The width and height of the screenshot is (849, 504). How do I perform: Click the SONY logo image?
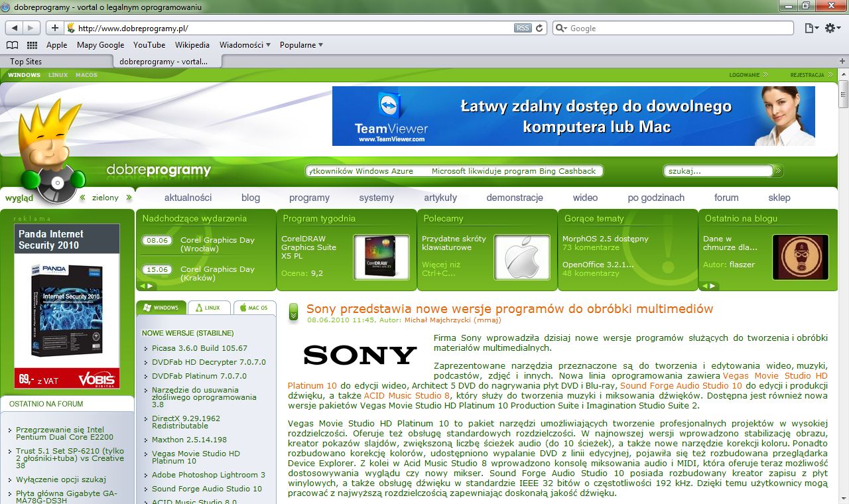360,355
